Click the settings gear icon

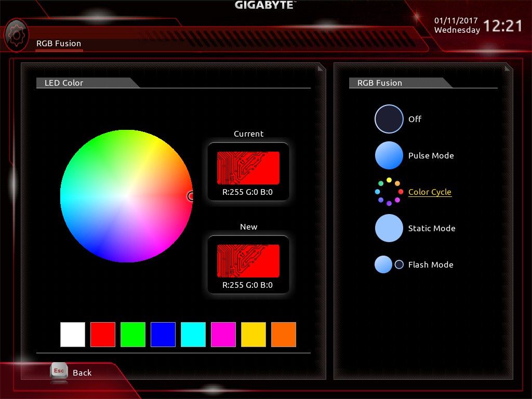point(16,35)
